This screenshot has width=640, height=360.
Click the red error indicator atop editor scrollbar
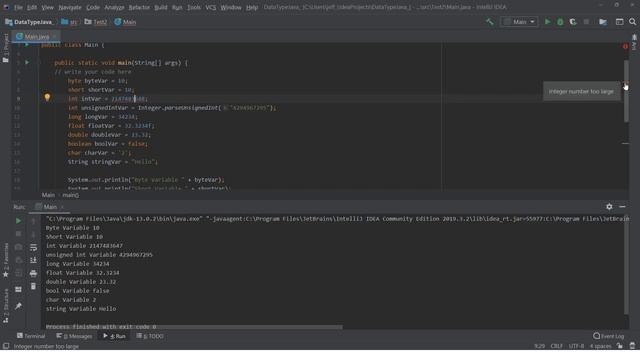625,46
